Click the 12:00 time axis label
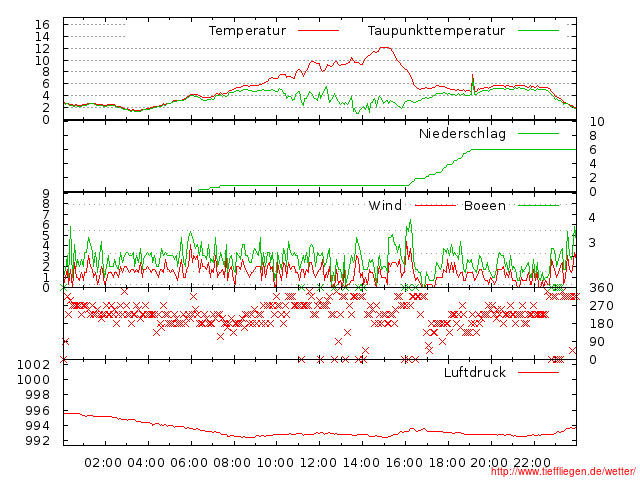The image size is (640, 480). pos(318,463)
